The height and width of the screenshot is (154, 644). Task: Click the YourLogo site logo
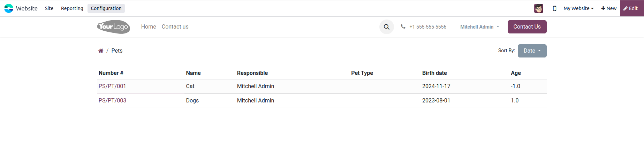[114, 27]
